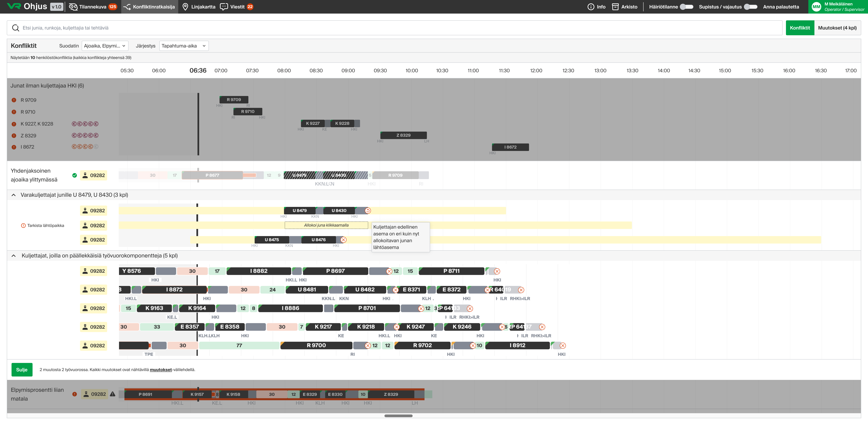Click the undo icon after U 8430

(x=368, y=211)
